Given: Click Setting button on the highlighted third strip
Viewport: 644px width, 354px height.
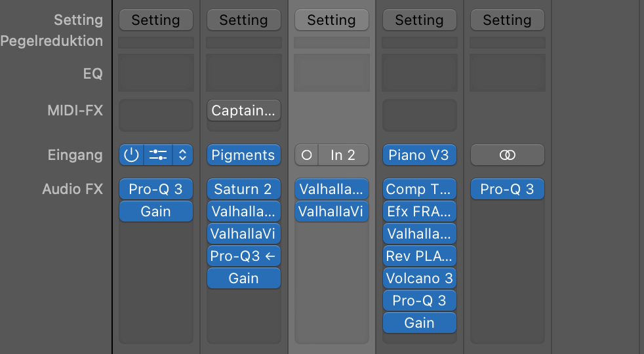Looking at the screenshot, I should (x=331, y=20).
